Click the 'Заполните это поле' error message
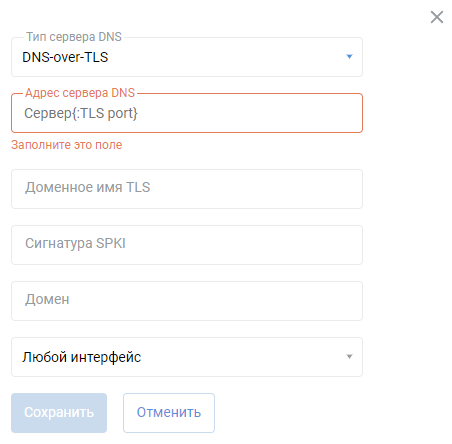Image resolution: width=452 pixels, height=444 pixels. (67, 145)
